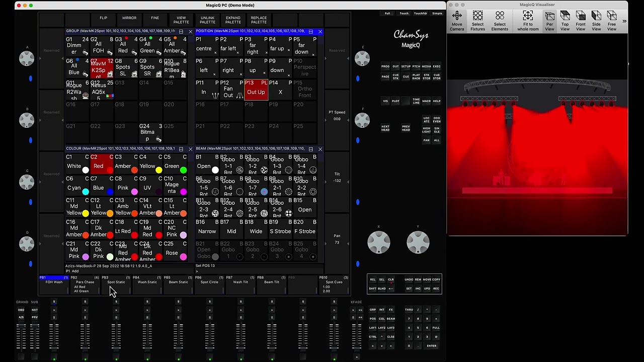Toggle DBO blackout button

point(21,310)
